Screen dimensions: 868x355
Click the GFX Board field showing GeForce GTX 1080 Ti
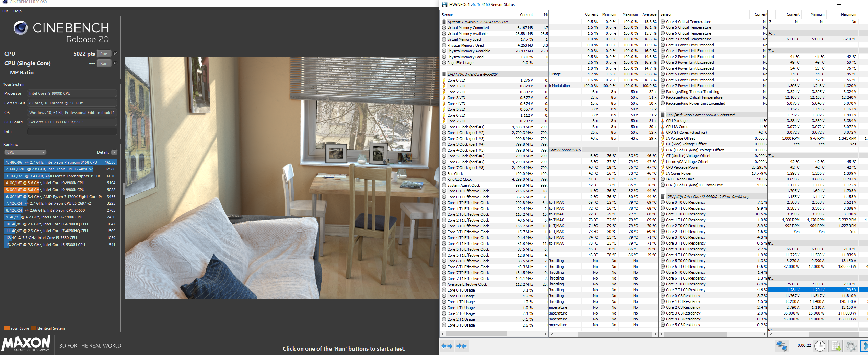tap(72, 122)
